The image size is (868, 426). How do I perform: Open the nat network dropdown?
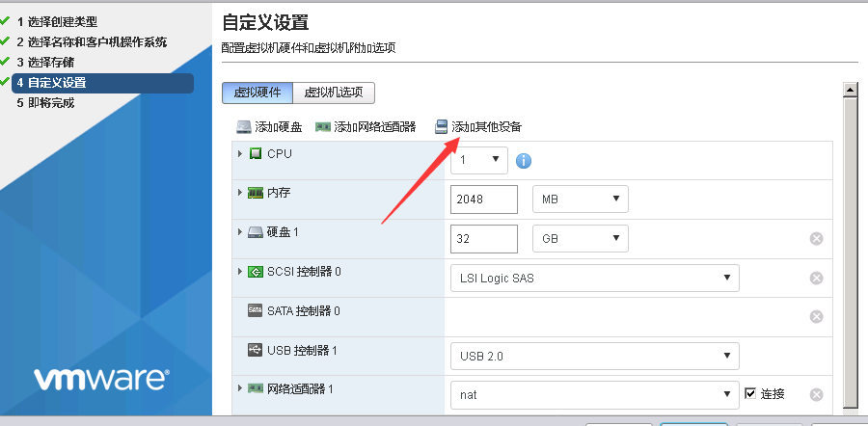(594, 394)
